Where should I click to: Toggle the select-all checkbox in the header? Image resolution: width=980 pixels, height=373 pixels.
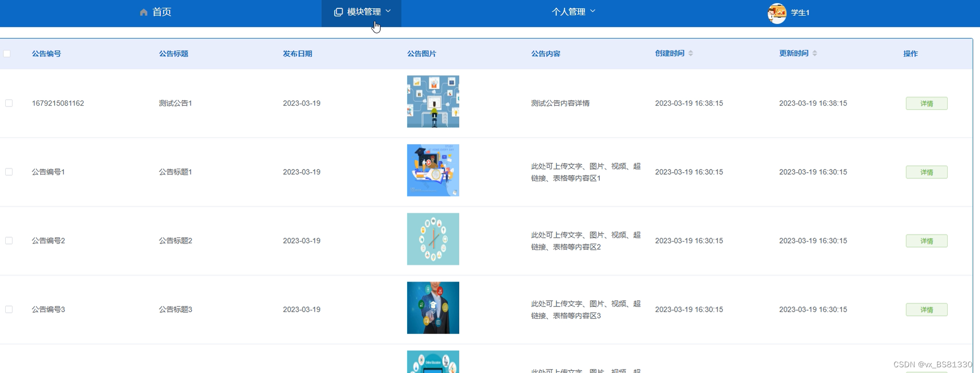click(x=7, y=54)
